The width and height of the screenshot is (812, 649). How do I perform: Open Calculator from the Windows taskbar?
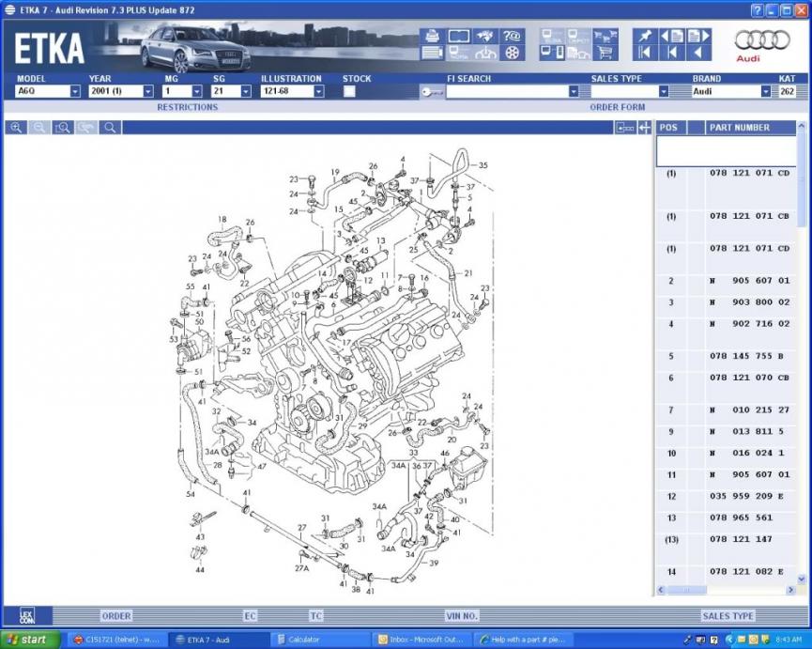click(317, 640)
